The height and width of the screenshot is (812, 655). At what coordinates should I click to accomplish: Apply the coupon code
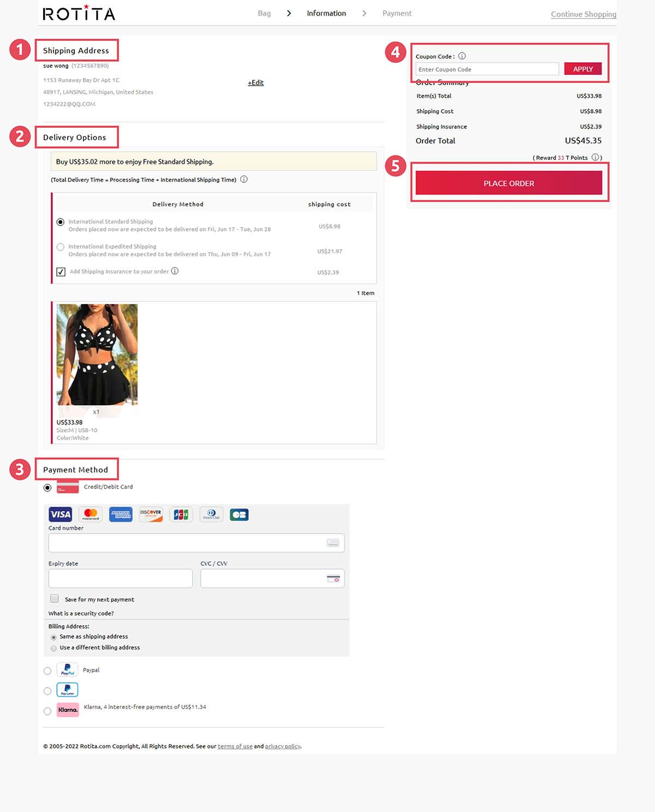click(583, 69)
